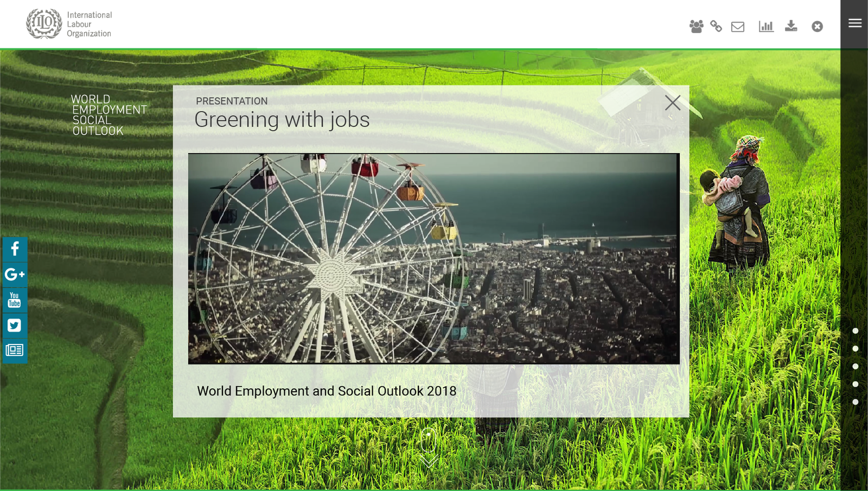Go to International Labour Organization home logo

[x=69, y=24]
